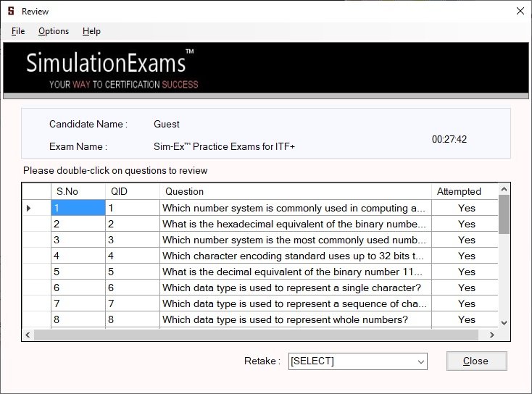Click scroll down arrow of question list

coord(504,323)
